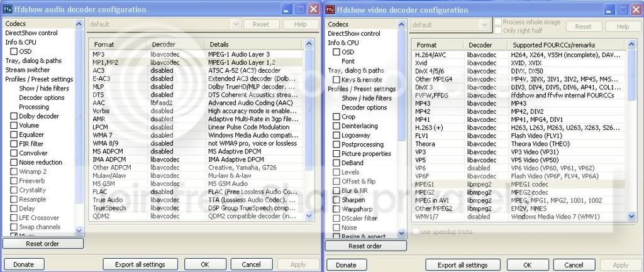Click the ffdshow video decoder title bar icon

click(330, 9)
